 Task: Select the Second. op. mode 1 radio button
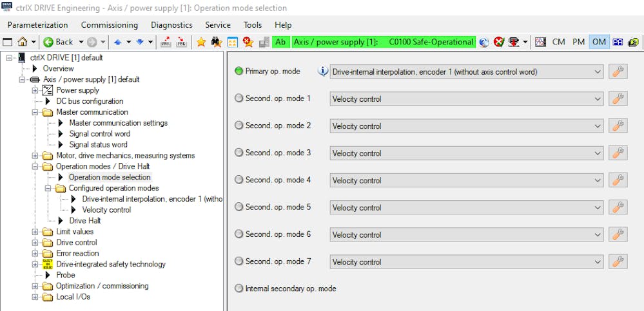(239, 99)
